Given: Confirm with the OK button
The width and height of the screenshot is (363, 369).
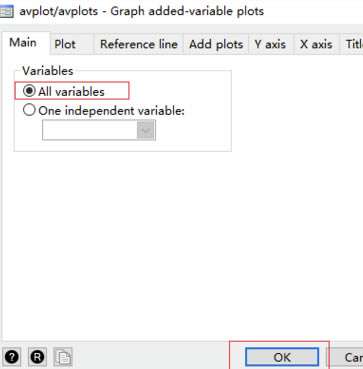Looking at the screenshot, I should (x=282, y=357).
